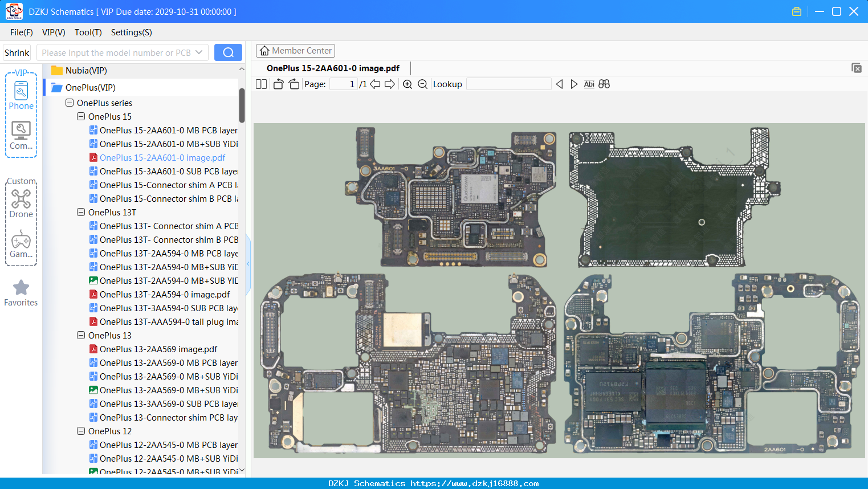Collapse the OnePlus 13T node
This screenshot has width=868, height=489.
pyautogui.click(x=81, y=213)
